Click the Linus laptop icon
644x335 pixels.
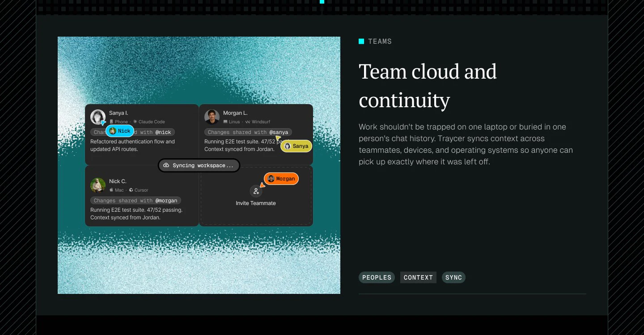coord(225,121)
